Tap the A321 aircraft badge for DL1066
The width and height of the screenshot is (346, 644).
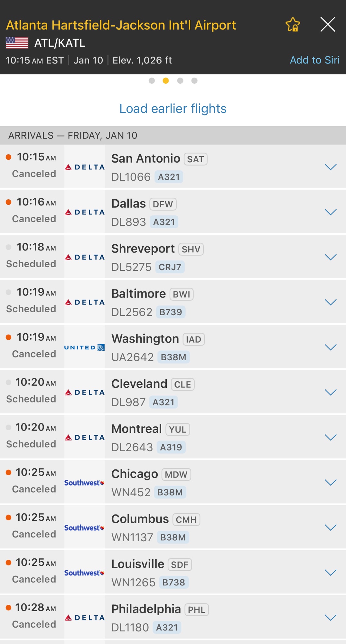(169, 177)
